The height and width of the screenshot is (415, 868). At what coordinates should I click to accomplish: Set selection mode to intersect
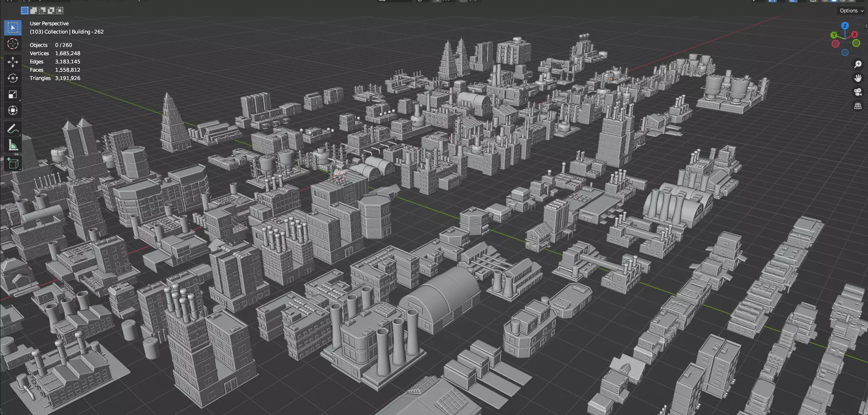tap(60, 11)
